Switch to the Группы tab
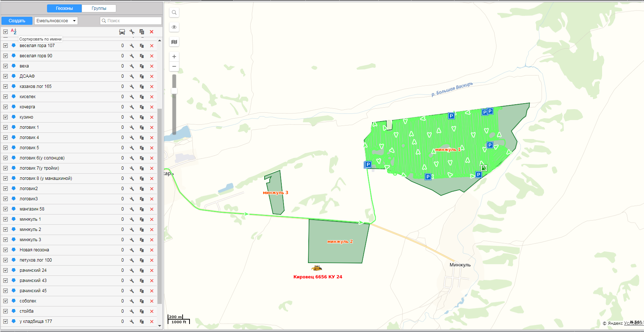Screen dimensions: 644x332 99,8
